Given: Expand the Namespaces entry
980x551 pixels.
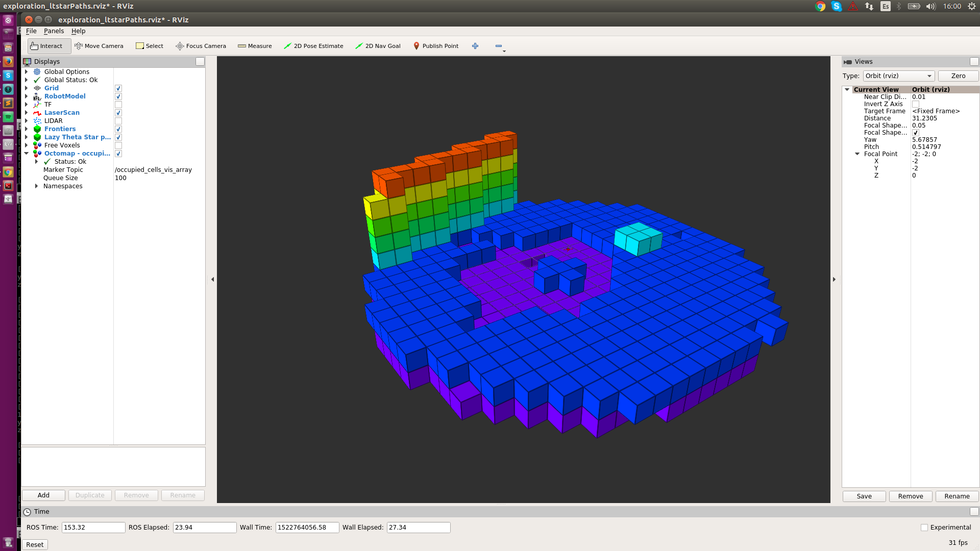Looking at the screenshot, I should 36,186.
